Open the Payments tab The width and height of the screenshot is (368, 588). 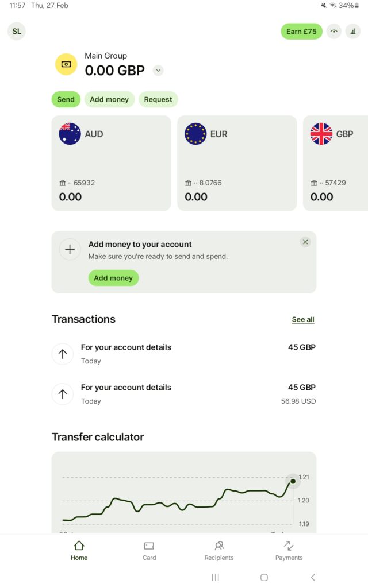[x=289, y=550]
